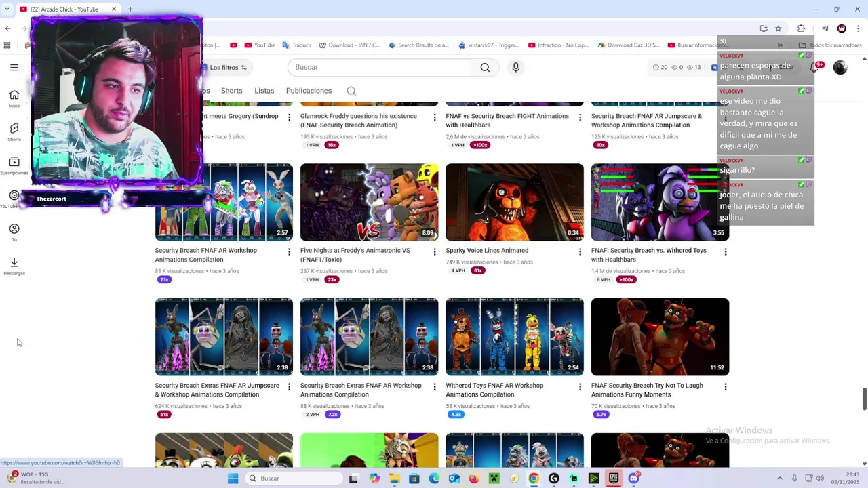The image size is (868, 488).
Task: Play Five Nights at Freddy's VS thumbnail
Action: pyautogui.click(x=370, y=202)
